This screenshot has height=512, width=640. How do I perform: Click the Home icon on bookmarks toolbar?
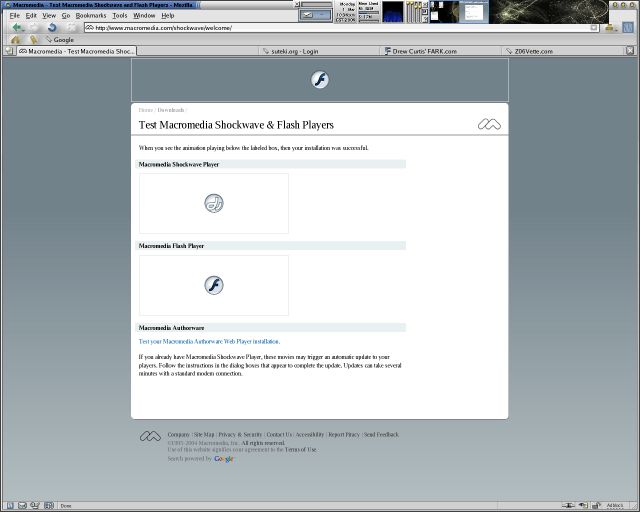[15, 40]
